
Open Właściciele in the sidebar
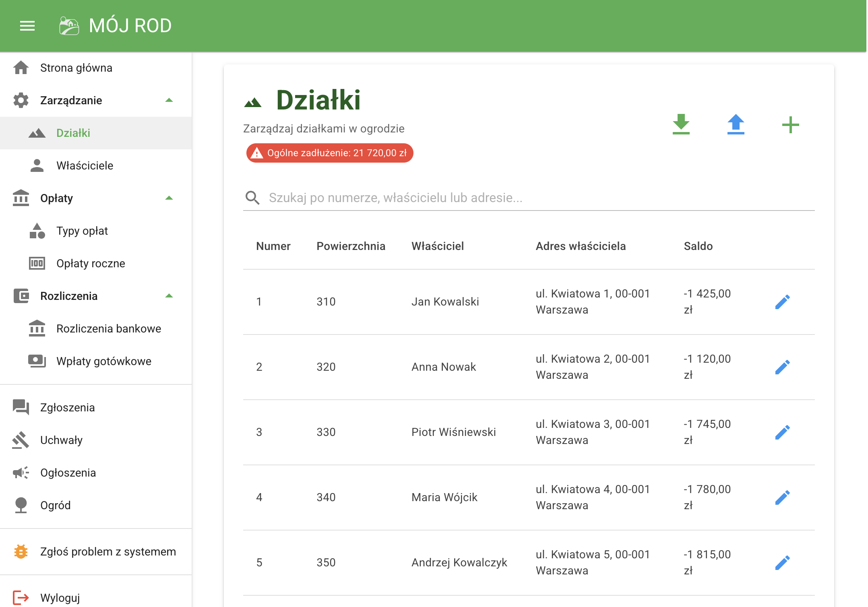tap(85, 165)
